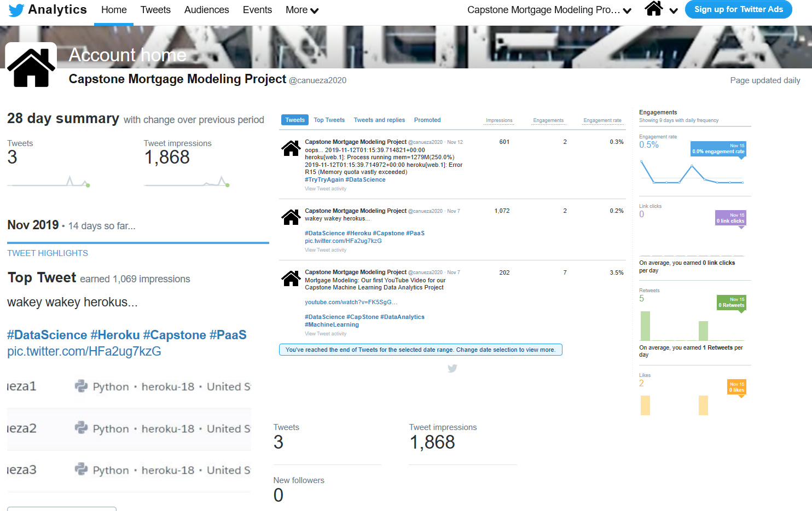
Task: Click the Tweets sparkline in 28 day summary
Action: [x=49, y=181]
